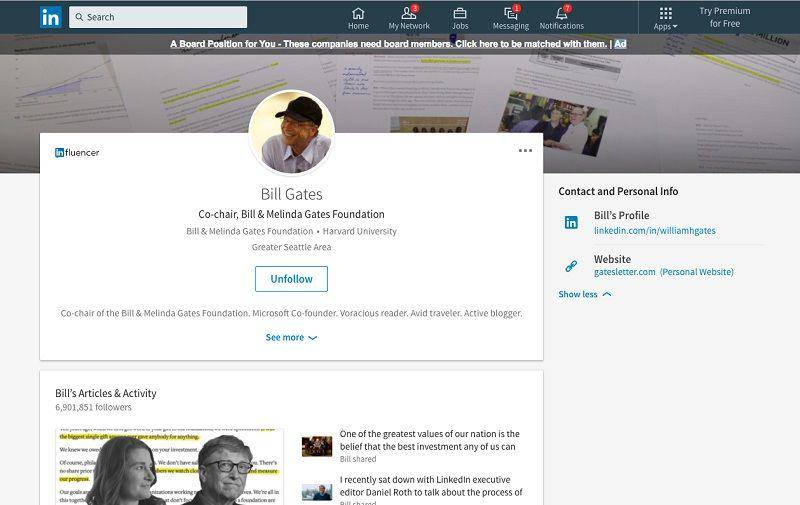Screen dimensions: 800x505
Task: Open the Messaging tab
Action: tap(511, 18)
